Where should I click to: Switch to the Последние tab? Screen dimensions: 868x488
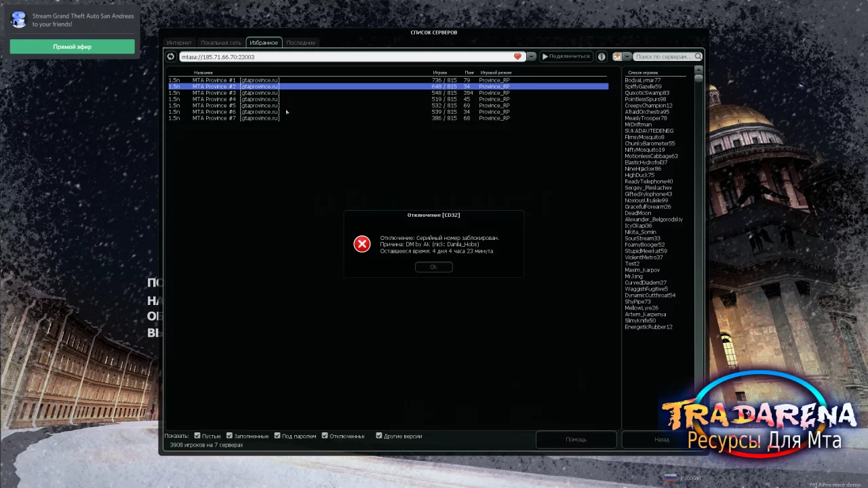click(x=300, y=43)
